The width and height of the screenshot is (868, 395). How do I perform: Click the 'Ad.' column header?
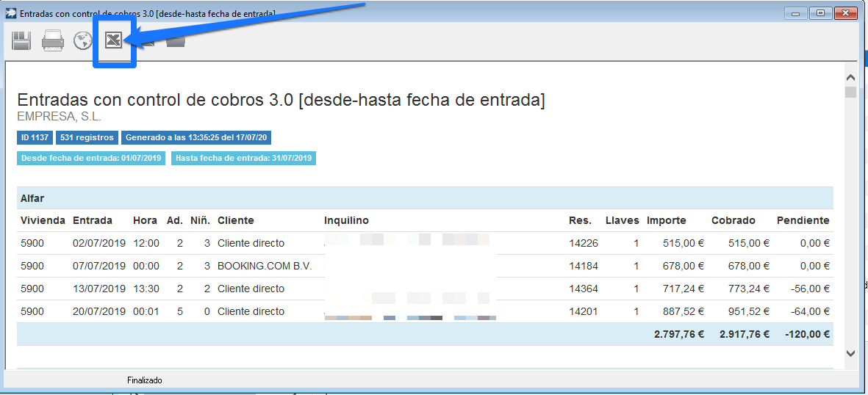[x=175, y=220]
